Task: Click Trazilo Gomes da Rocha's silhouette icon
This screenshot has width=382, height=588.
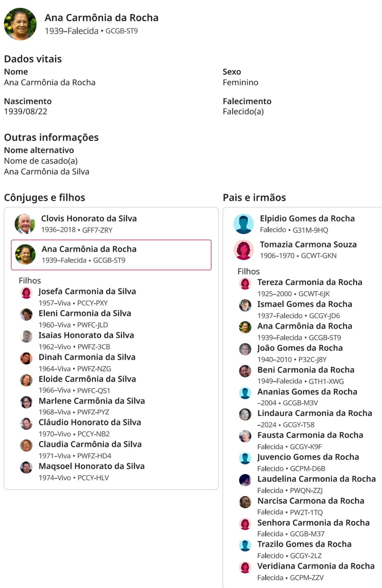Action: point(245,545)
